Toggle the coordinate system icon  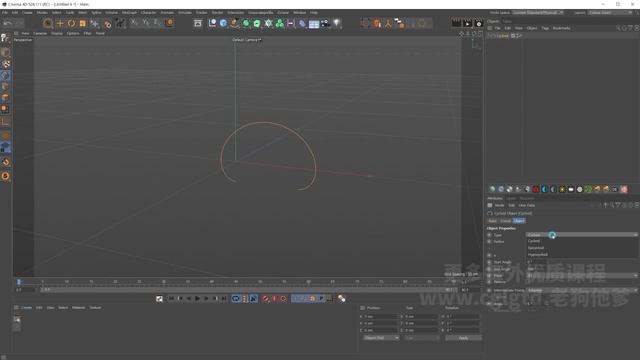pos(169,23)
